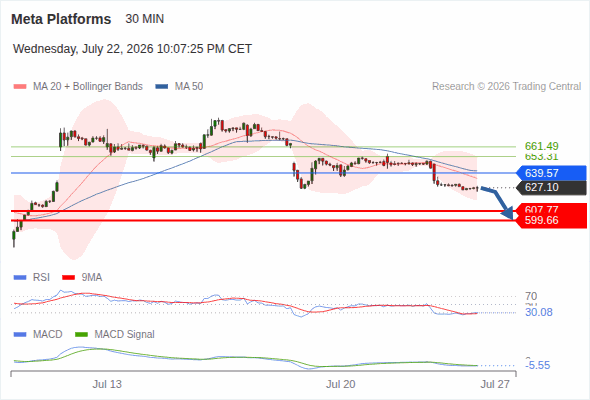
Task: Click the red 9MA legend swatch
Action: (68, 278)
